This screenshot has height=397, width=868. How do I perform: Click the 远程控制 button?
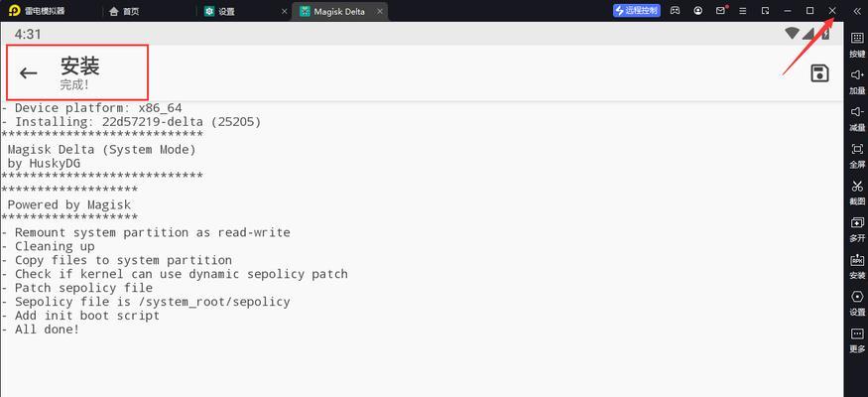pyautogui.click(x=637, y=11)
